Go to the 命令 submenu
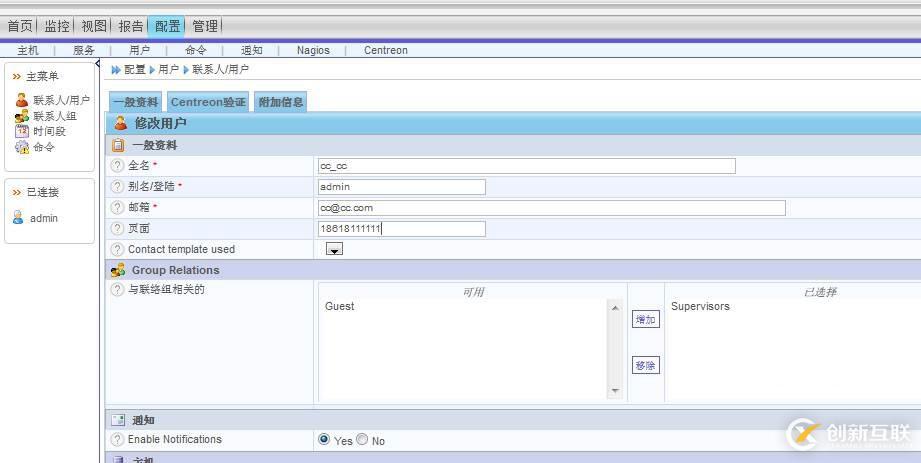921x463 pixels. pyautogui.click(x=196, y=51)
